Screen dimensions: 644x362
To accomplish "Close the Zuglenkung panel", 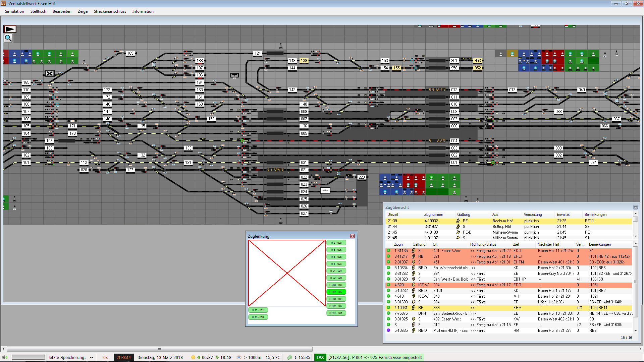I will (x=352, y=236).
